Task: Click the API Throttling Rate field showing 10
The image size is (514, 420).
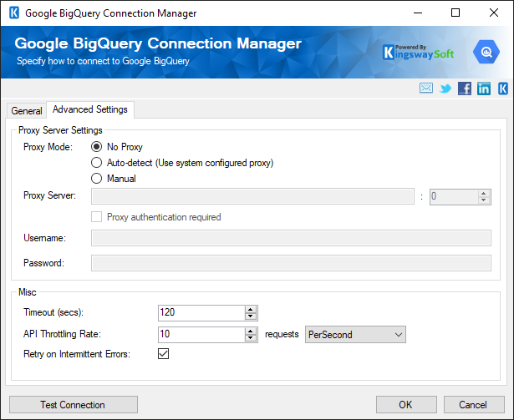Action: tap(201, 335)
